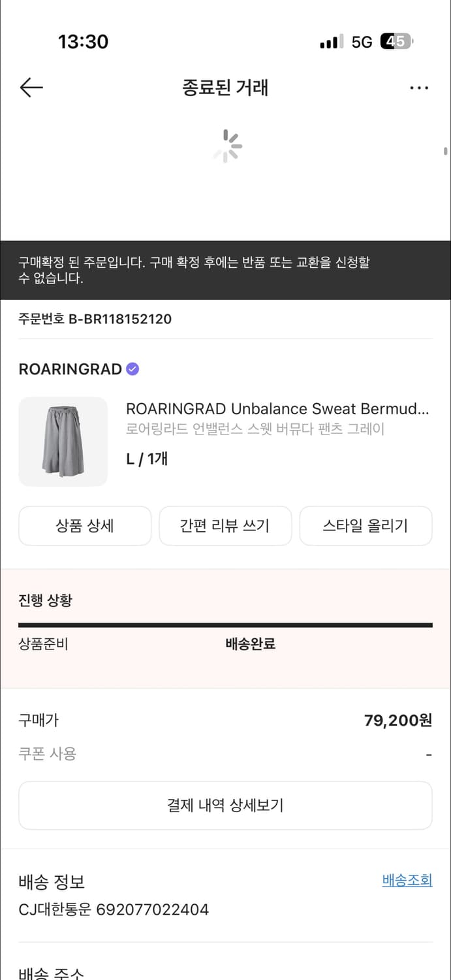This screenshot has width=451, height=980.
Task: Open the more options (ellipsis) menu
Action: (x=419, y=88)
